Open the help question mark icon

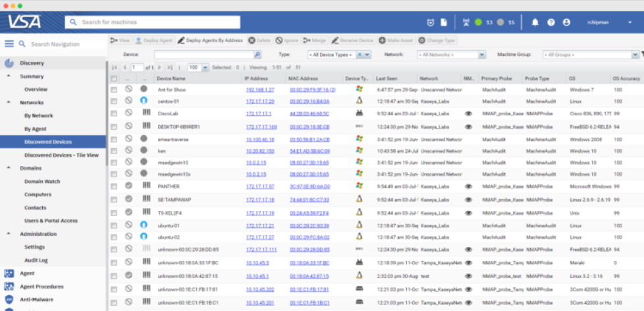(550, 22)
